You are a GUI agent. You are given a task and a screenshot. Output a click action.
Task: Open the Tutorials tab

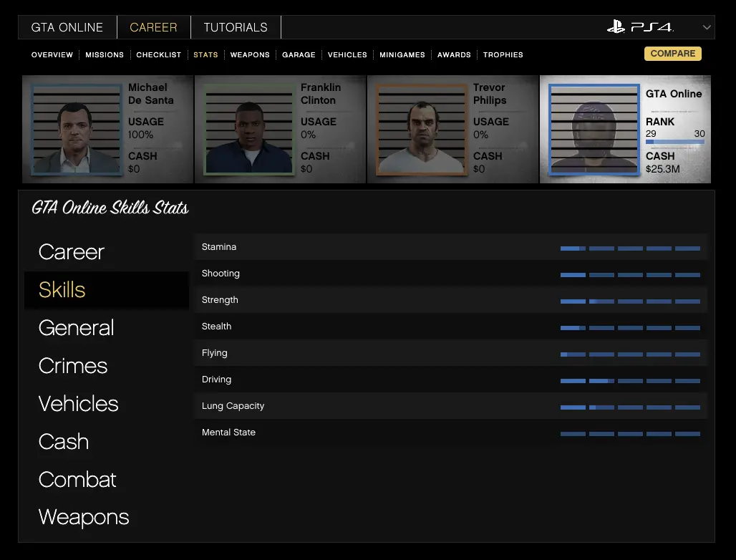click(236, 27)
